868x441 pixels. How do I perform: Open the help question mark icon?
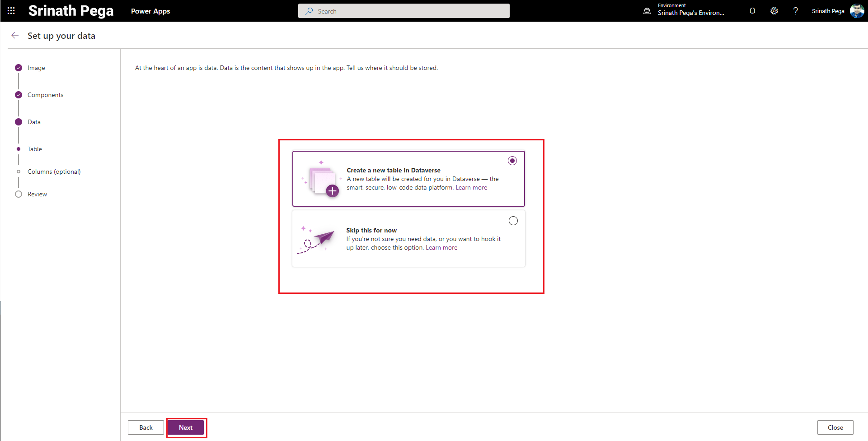pyautogui.click(x=795, y=11)
